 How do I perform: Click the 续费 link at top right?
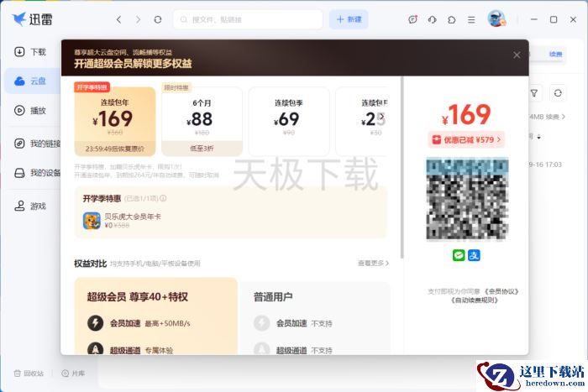(x=555, y=55)
